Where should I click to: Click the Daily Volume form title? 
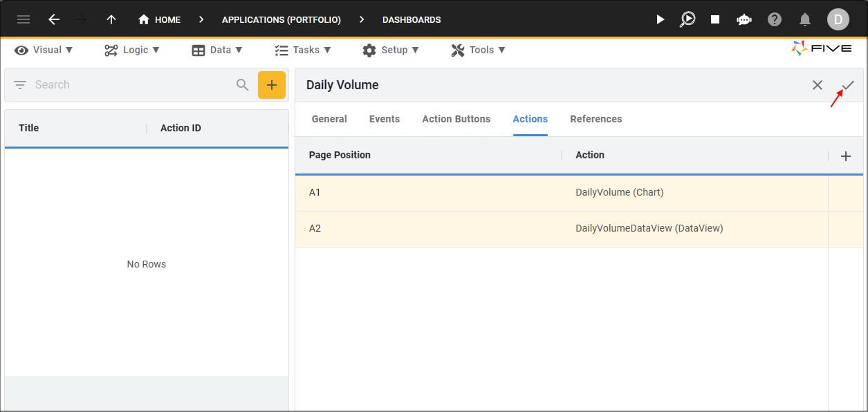[342, 85]
